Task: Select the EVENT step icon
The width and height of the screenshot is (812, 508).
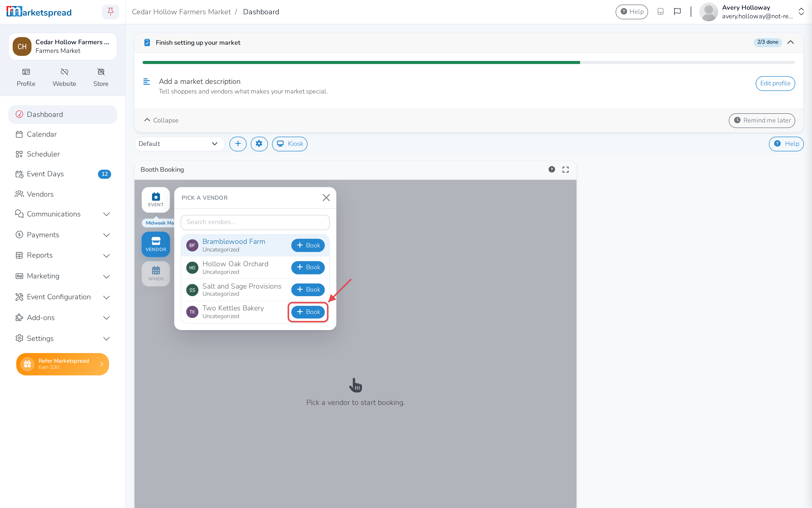Action: tap(156, 200)
